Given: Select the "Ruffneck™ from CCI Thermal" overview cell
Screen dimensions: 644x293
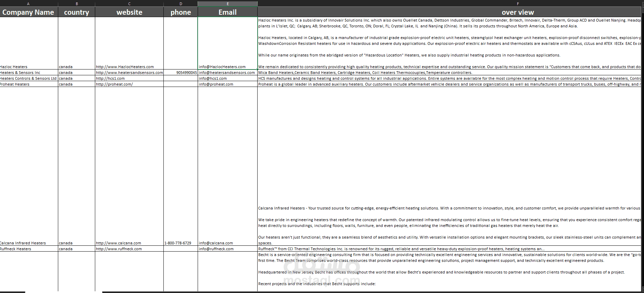Looking at the screenshot, I should coord(449,249).
